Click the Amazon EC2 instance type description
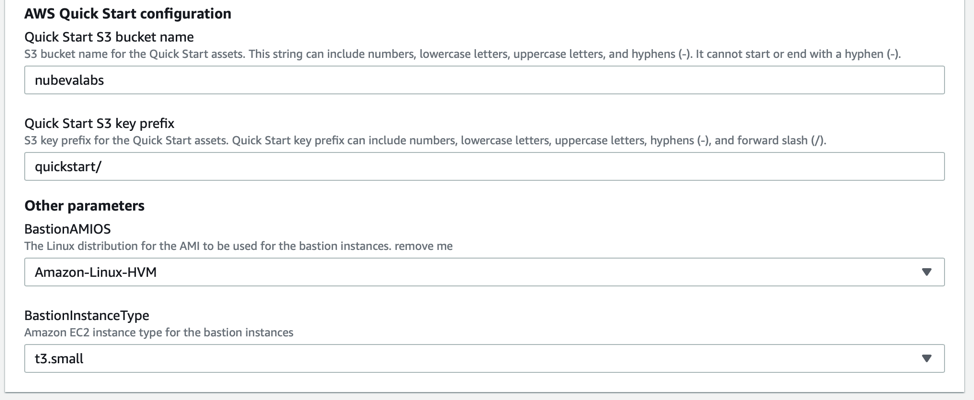This screenshot has height=400, width=974. [x=158, y=332]
